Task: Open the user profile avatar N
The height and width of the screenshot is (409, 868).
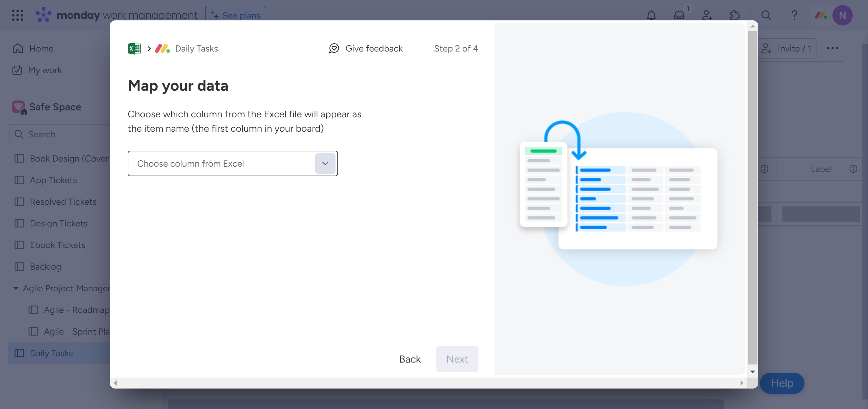Action: click(x=842, y=15)
